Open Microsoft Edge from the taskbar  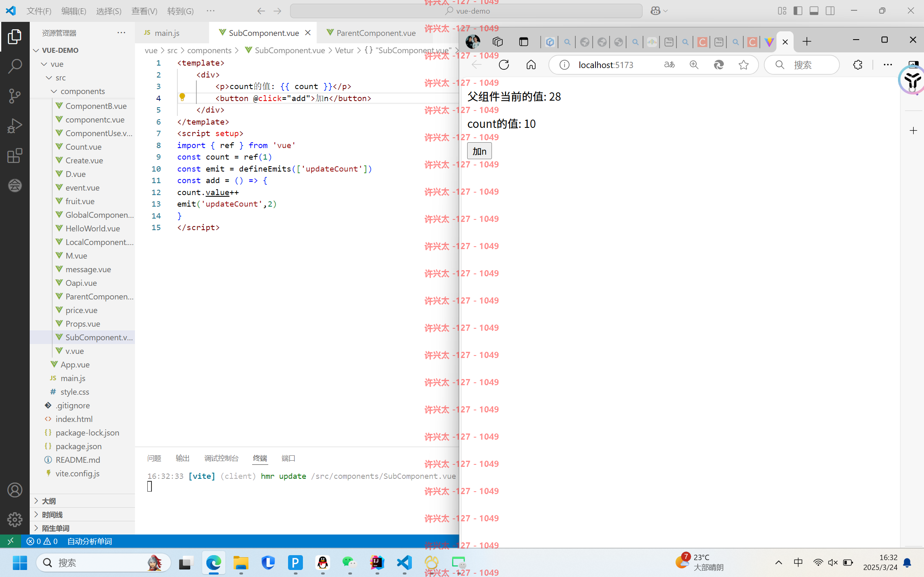214,563
